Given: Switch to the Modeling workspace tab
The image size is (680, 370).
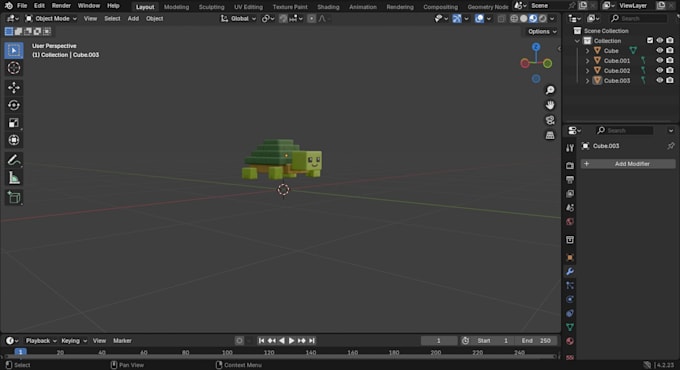Looking at the screenshot, I should [x=177, y=7].
